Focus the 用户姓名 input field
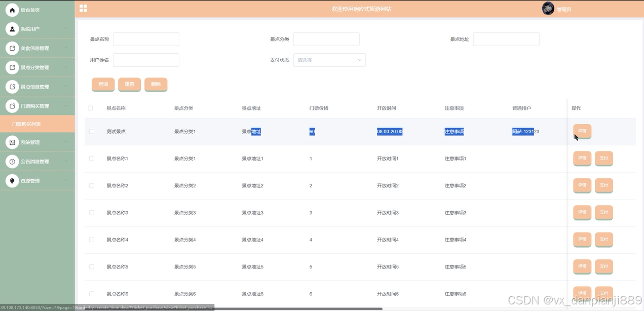This screenshot has width=644, height=311. pos(146,60)
